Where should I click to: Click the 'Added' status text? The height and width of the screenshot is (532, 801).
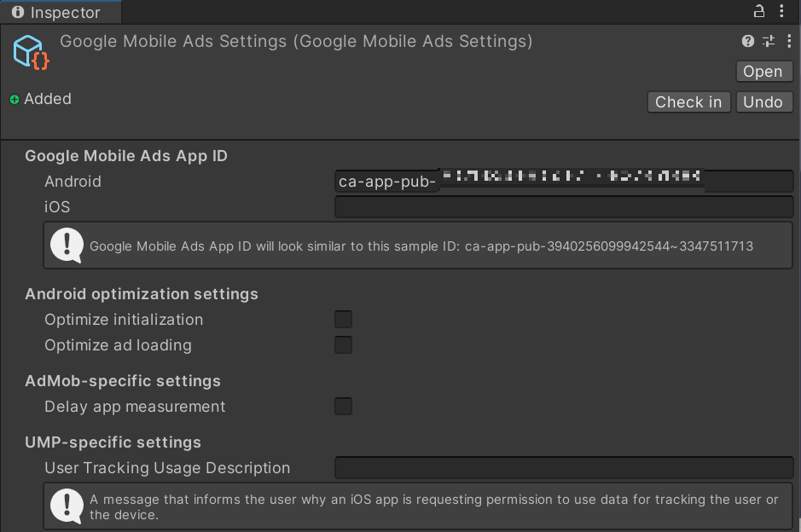48,99
